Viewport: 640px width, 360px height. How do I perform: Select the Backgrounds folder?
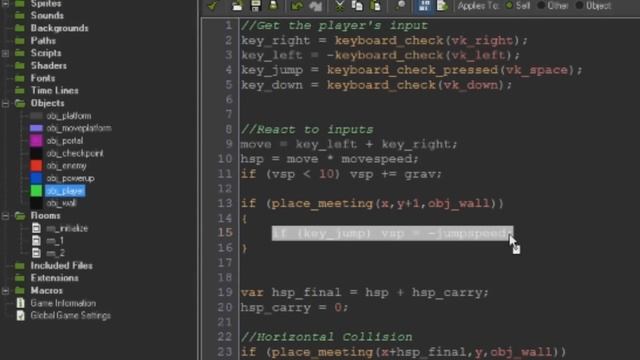[59, 28]
